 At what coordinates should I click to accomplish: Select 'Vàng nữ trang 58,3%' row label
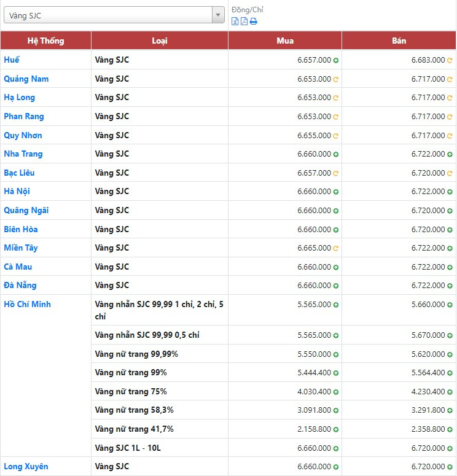click(x=135, y=410)
